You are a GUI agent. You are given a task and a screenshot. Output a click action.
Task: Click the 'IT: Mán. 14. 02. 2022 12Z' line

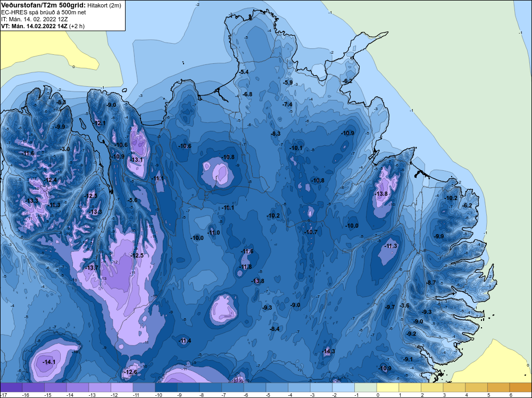tap(35, 19)
